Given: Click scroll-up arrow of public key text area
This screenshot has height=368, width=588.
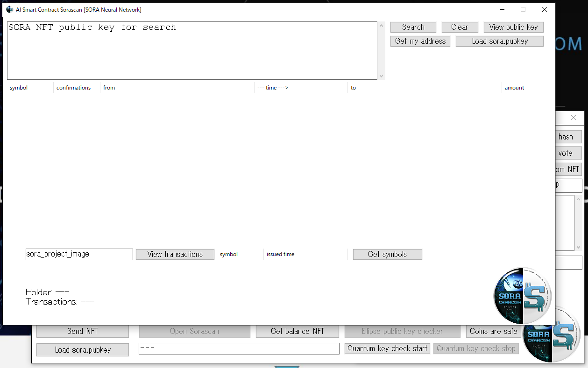Looking at the screenshot, I should (382, 26).
